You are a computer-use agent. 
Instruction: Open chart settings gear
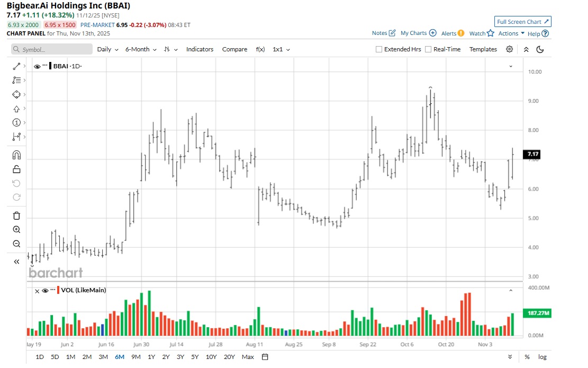coord(509,49)
